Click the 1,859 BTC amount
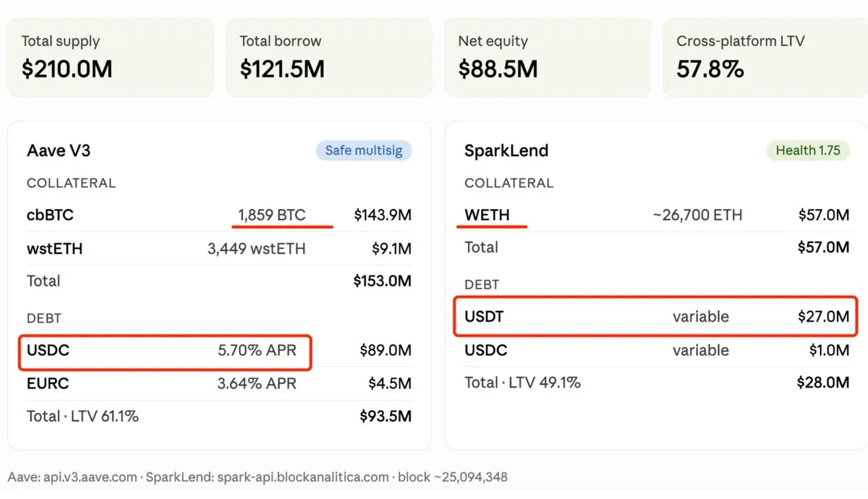The height and width of the screenshot is (499, 868). click(272, 215)
